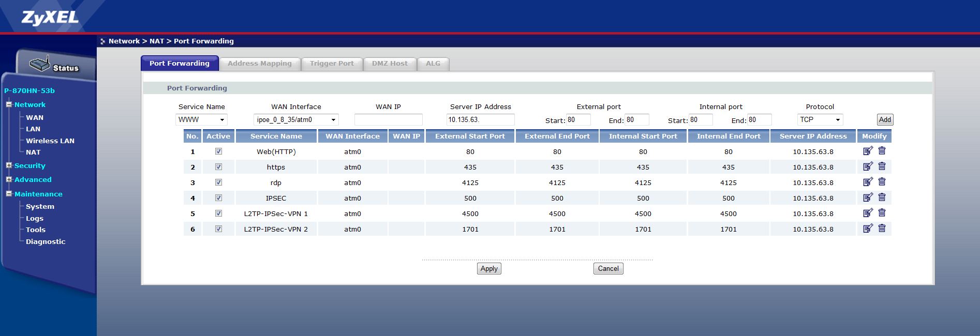Switch to the Address Mapping tab
The width and height of the screenshot is (980, 336).
coord(260,64)
